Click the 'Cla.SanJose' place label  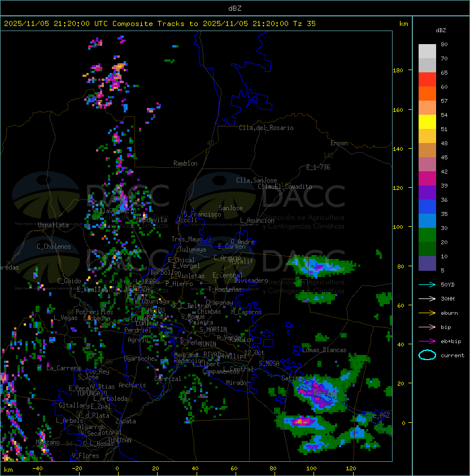pos(256,180)
